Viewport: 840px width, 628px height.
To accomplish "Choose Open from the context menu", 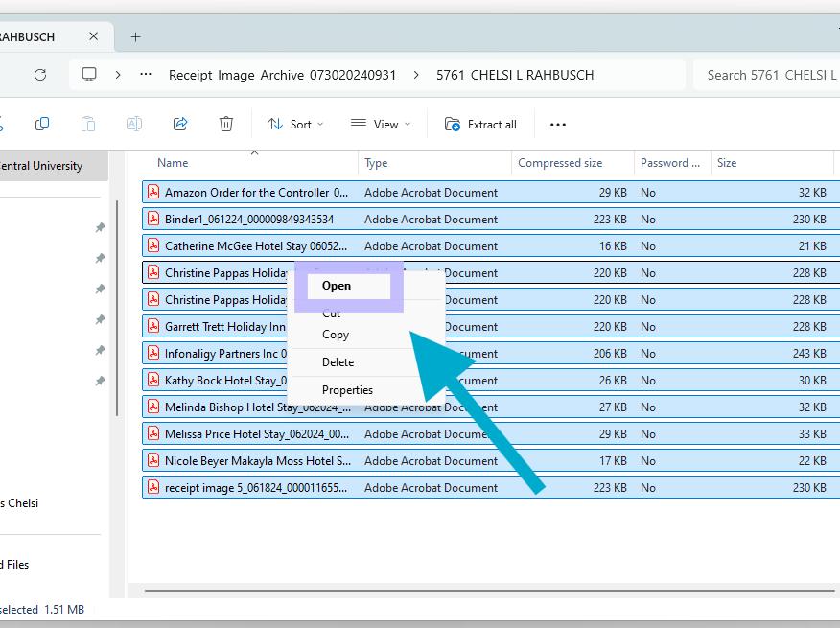I will pyautogui.click(x=337, y=286).
